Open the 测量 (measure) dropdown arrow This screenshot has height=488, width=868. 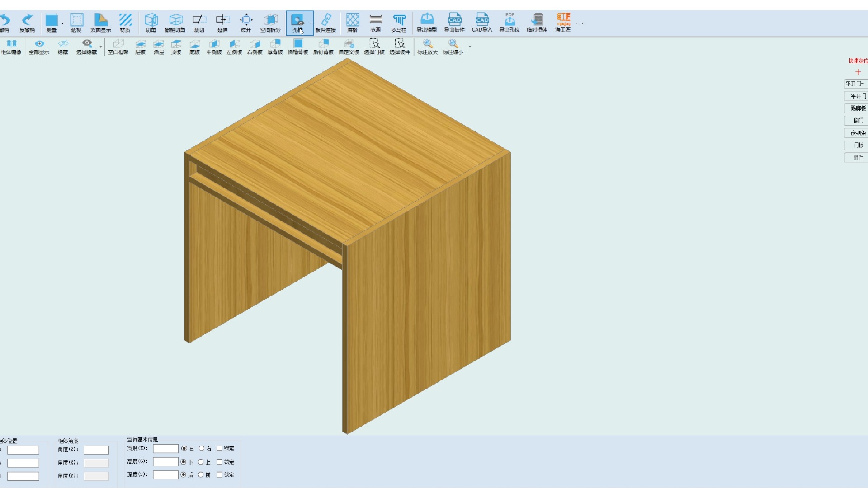click(62, 23)
